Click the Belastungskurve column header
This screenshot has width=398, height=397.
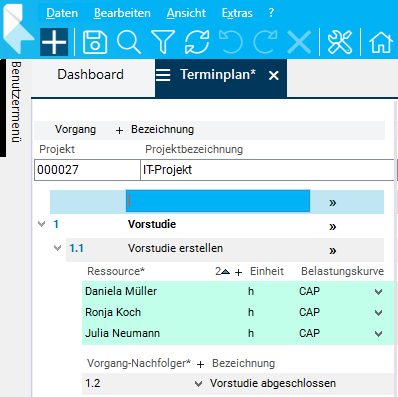pos(342,271)
